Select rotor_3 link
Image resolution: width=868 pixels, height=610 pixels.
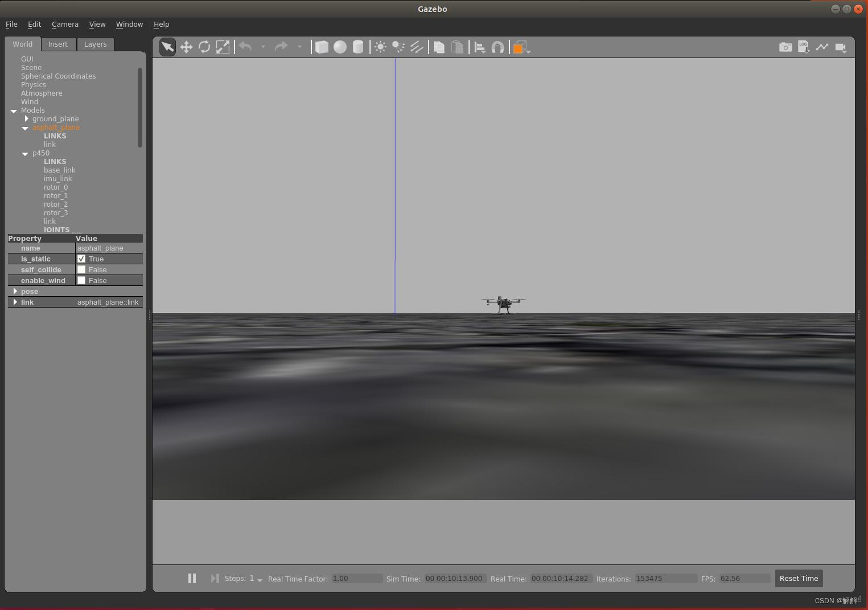click(56, 212)
